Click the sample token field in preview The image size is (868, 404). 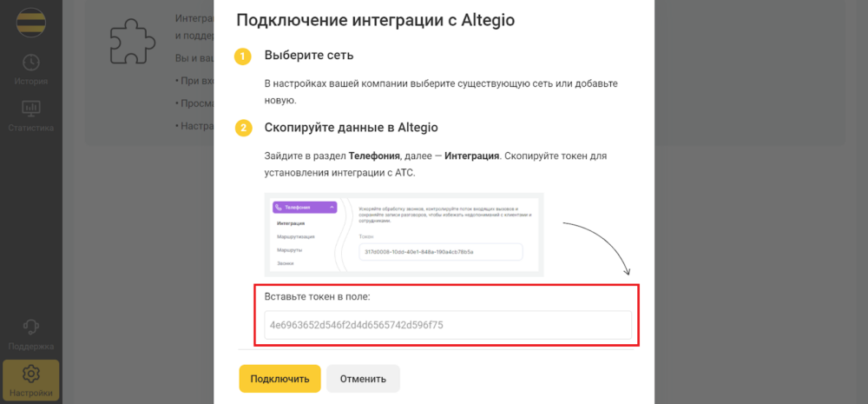[x=441, y=252]
